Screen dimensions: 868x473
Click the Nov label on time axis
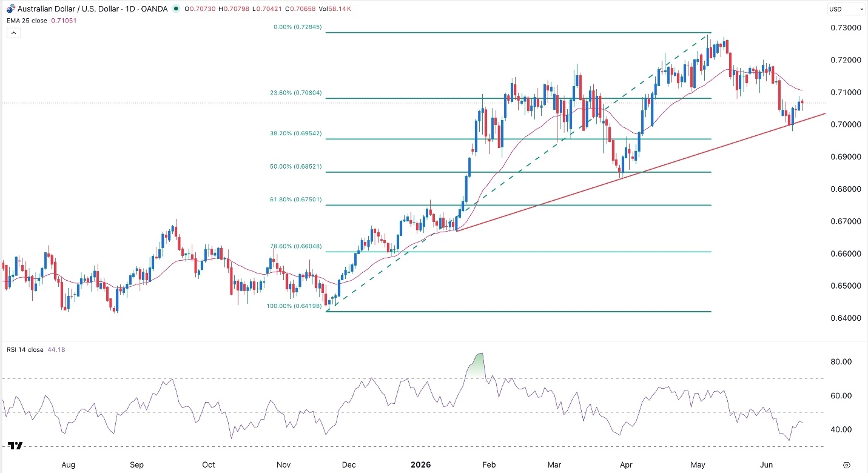coord(283,465)
